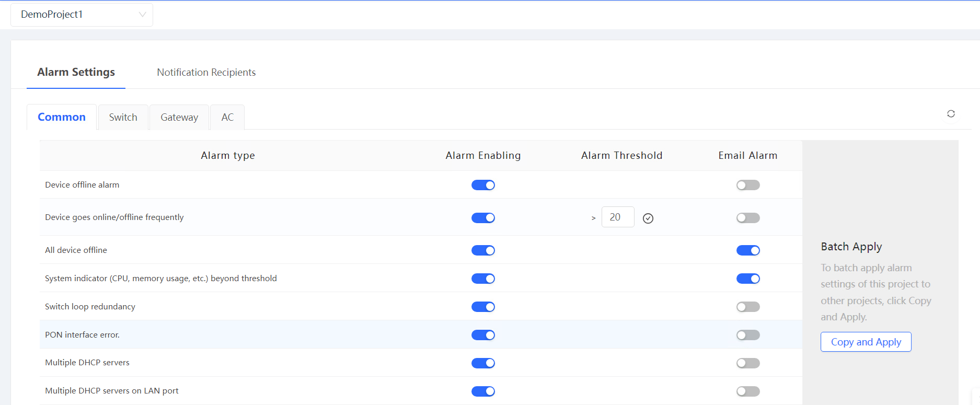This screenshot has height=405, width=980.
Task: Open the Gateway sub-tab
Action: [179, 118]
